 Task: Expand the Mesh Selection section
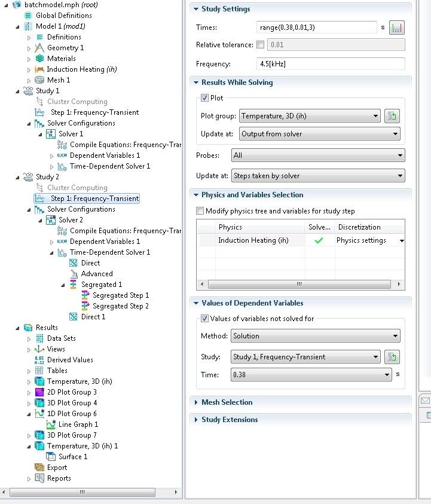[x=227, y=402]
